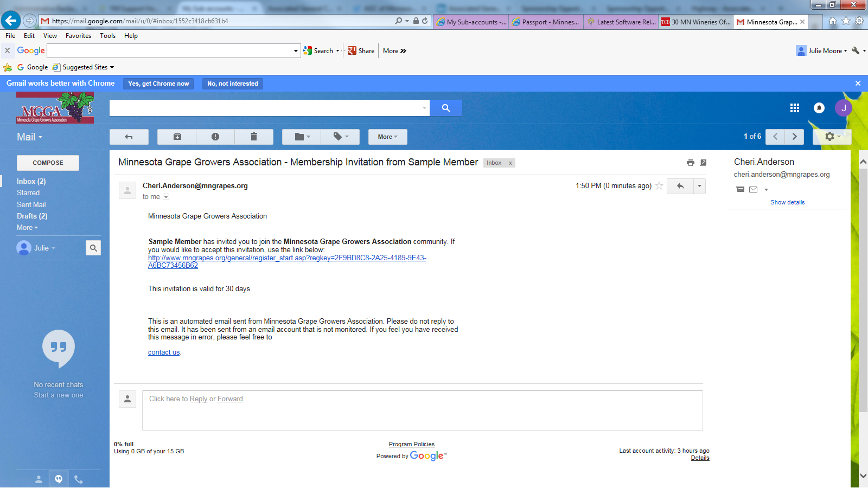The width and height of the screenshot is (868, 488).
Task: Open the View menu
Action: [50, 36]
